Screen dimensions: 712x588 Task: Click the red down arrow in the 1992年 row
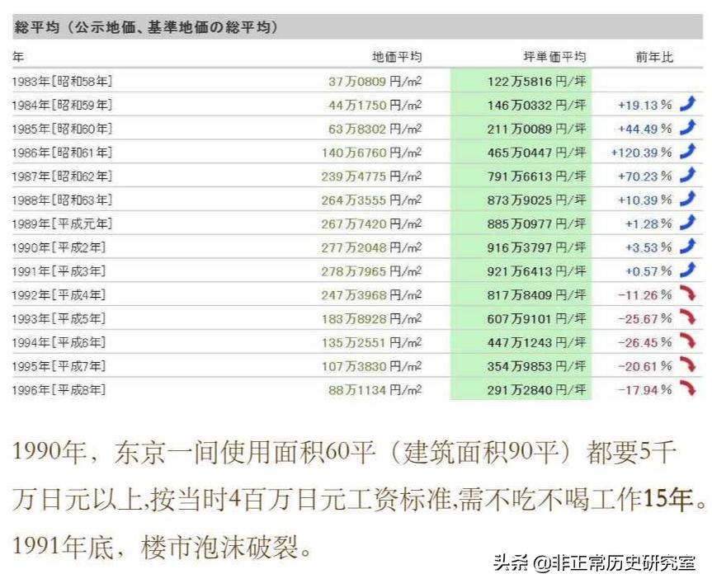click(x=688, y=294)
